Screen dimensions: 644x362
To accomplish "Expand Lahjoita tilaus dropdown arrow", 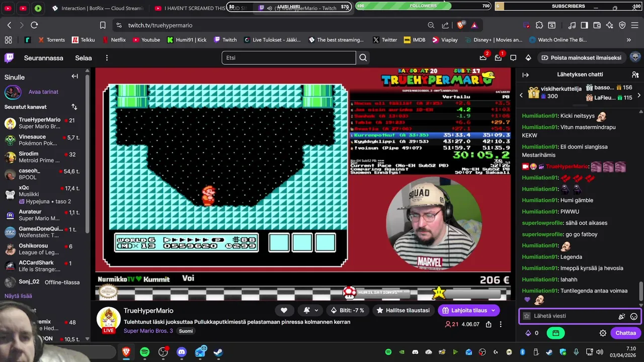I will 493,310.
